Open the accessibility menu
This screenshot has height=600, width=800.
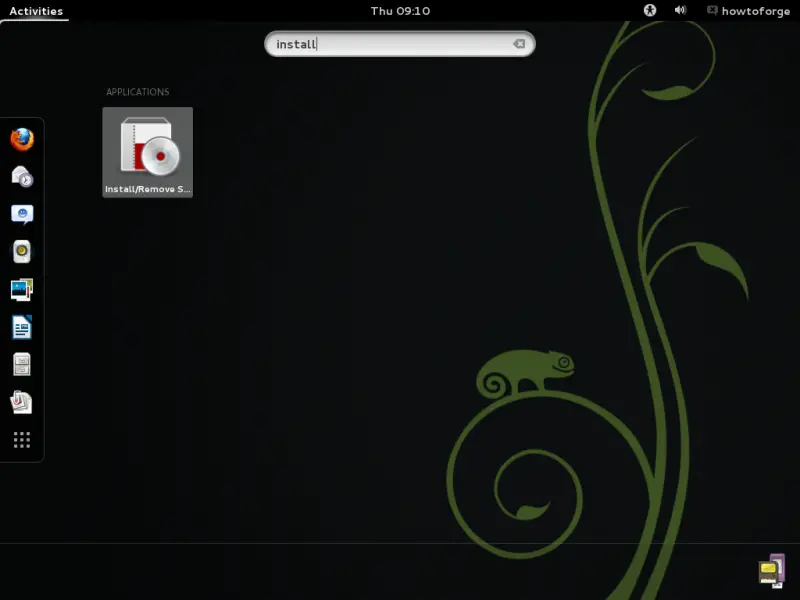(649, 11)
